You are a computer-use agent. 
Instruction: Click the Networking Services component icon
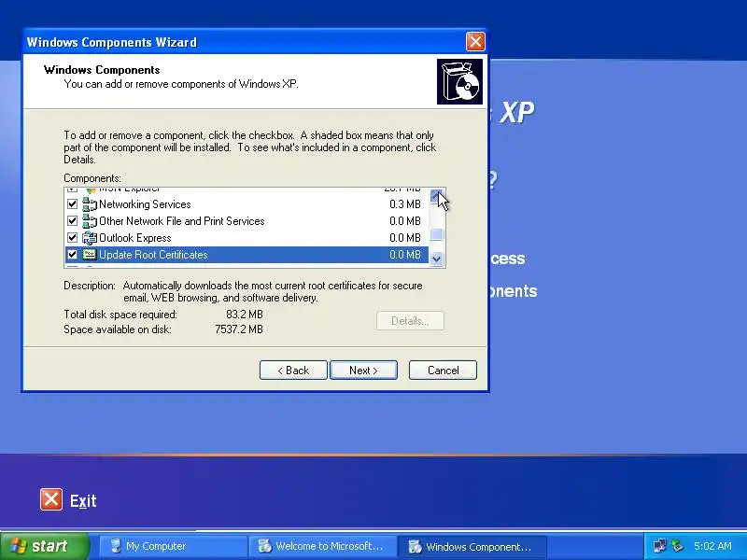90,204
